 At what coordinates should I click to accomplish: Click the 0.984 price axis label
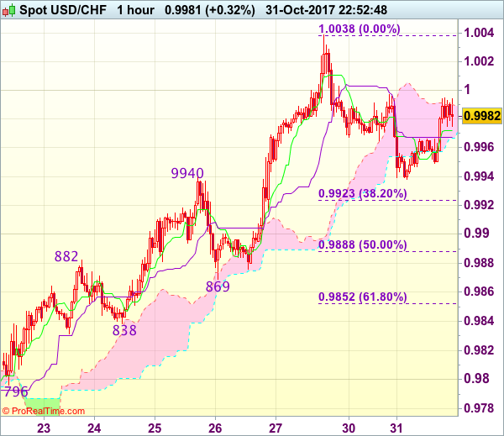(479, 321)
